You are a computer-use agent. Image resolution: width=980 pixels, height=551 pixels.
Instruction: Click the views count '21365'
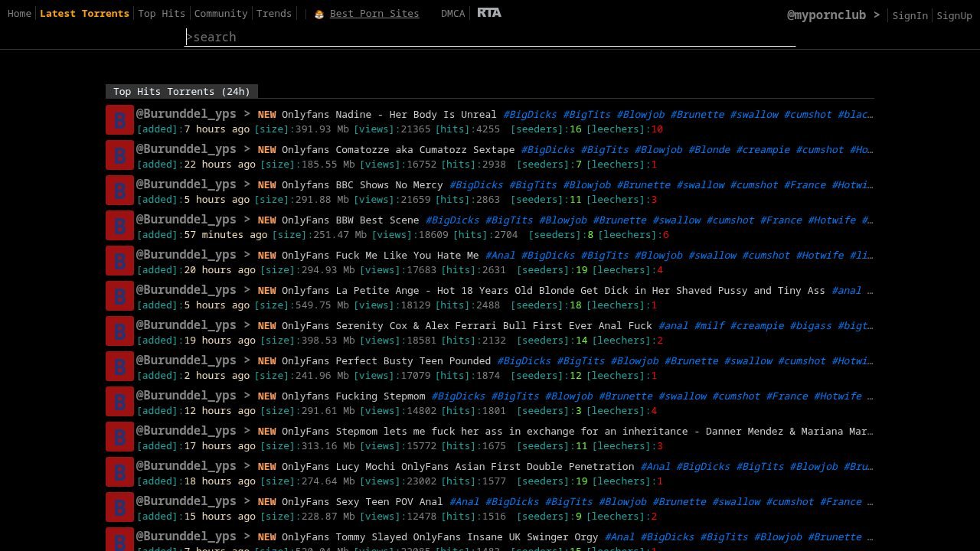tap(416, 129)
